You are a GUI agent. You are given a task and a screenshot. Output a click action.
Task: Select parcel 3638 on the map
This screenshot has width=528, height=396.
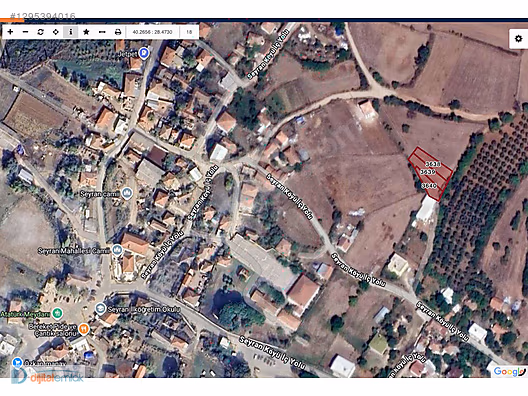tap(432, 164)
